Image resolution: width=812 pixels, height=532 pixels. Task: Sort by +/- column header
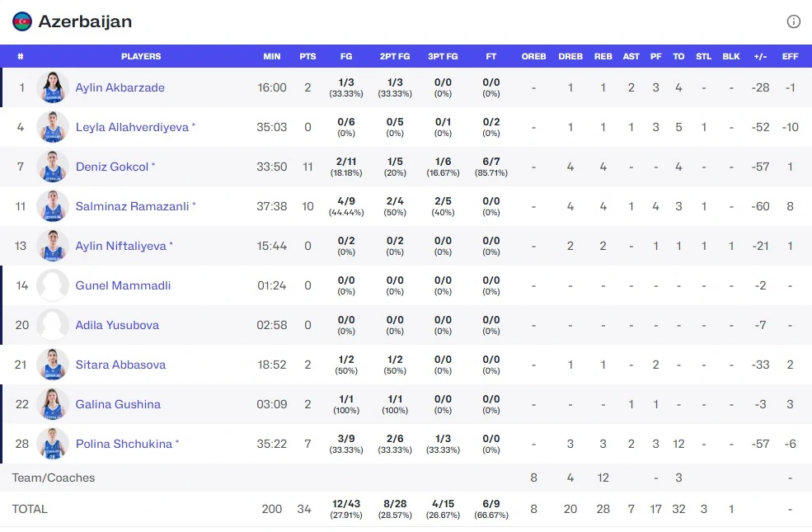(760, 57)
